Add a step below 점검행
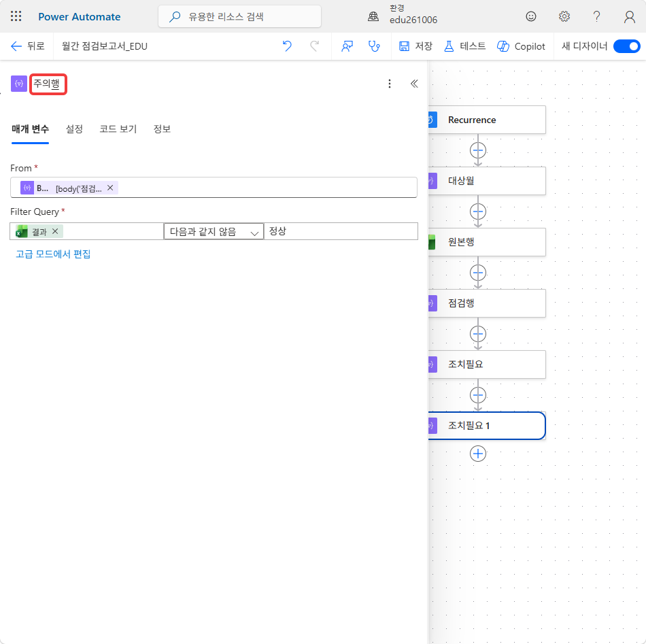Viewport: 646px width, 644px height. [478, 334]
